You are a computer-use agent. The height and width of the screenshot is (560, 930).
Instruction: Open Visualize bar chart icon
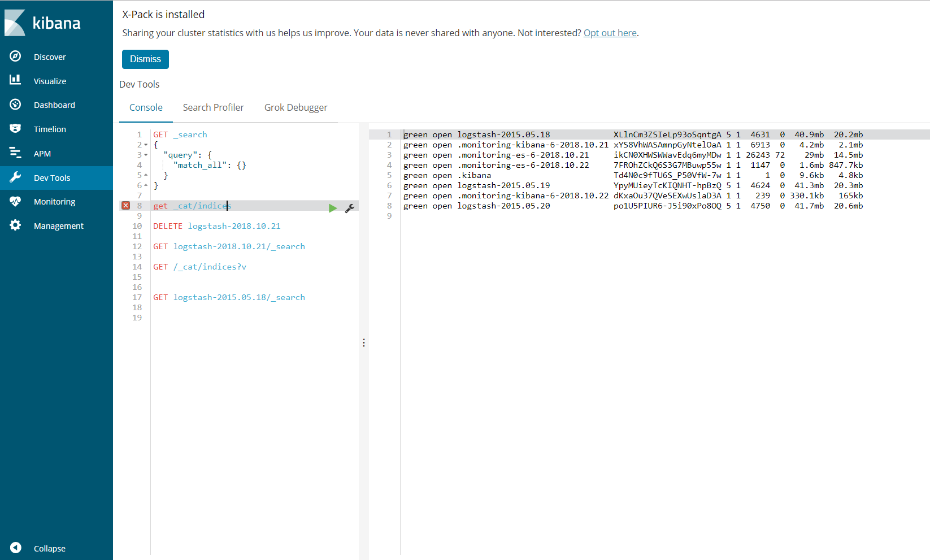click(15, 80)
